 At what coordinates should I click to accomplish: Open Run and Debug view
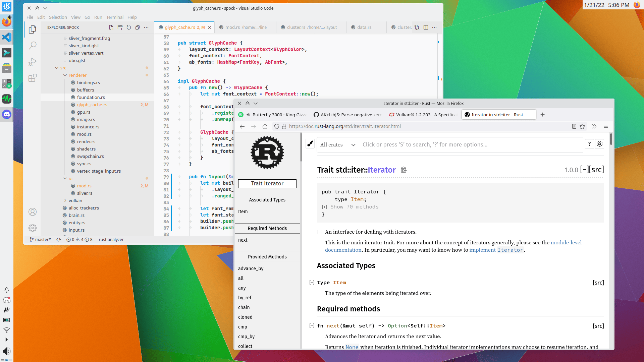[33, 62]
